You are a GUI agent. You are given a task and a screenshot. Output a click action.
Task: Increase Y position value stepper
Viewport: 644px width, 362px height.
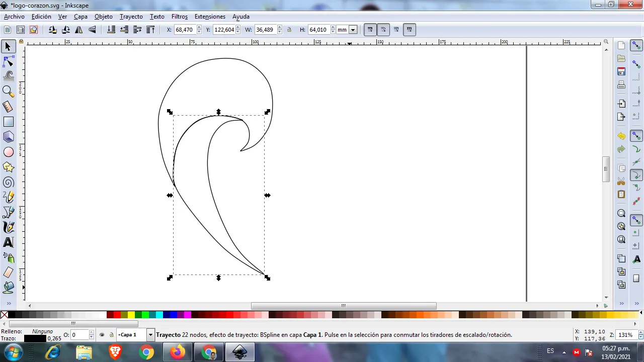pyautogui.click(x=238, y=28)
